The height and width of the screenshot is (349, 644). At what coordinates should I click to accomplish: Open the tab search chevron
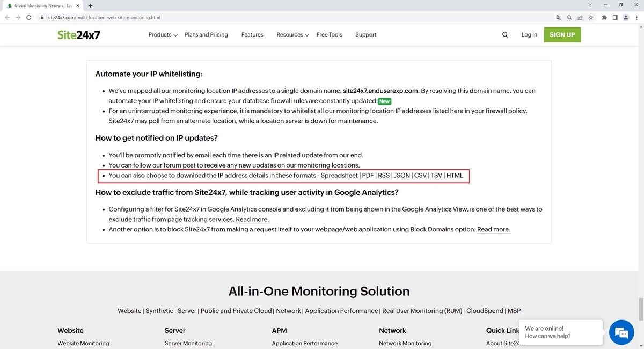(590, 5)
